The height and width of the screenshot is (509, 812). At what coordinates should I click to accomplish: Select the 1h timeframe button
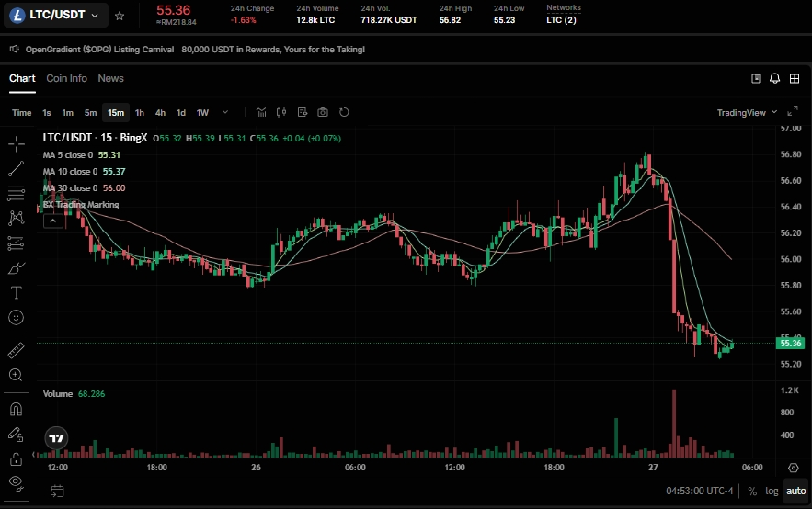140,113
